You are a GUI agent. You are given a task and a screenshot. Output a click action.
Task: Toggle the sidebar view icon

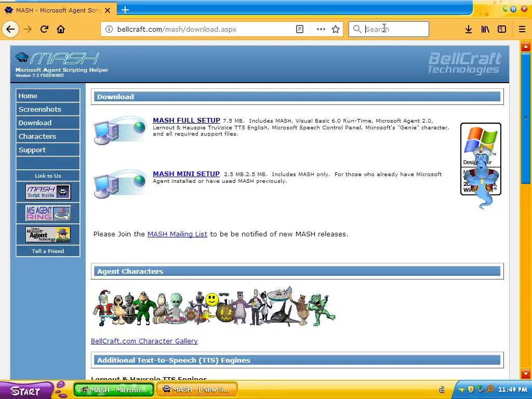pos(502,29)
